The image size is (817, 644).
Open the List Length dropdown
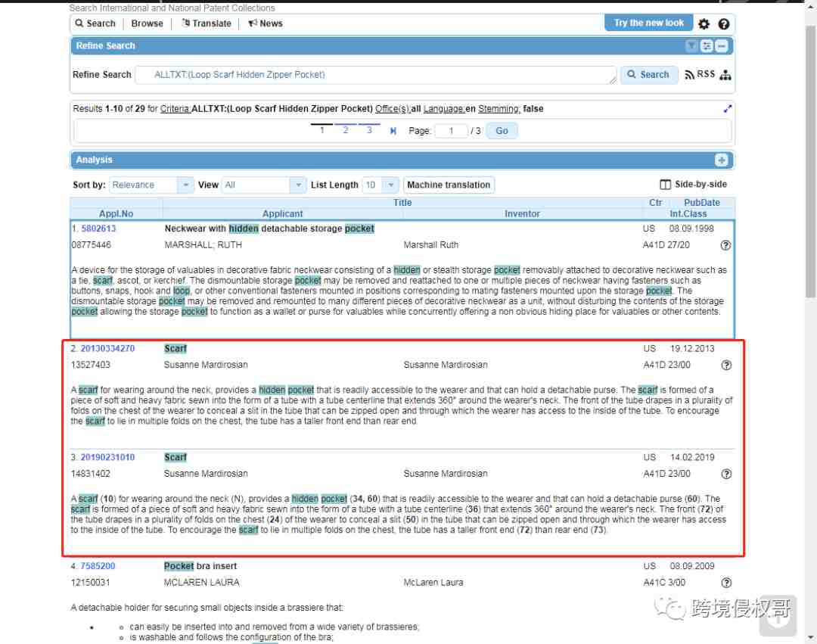click(x=381, y=185)
